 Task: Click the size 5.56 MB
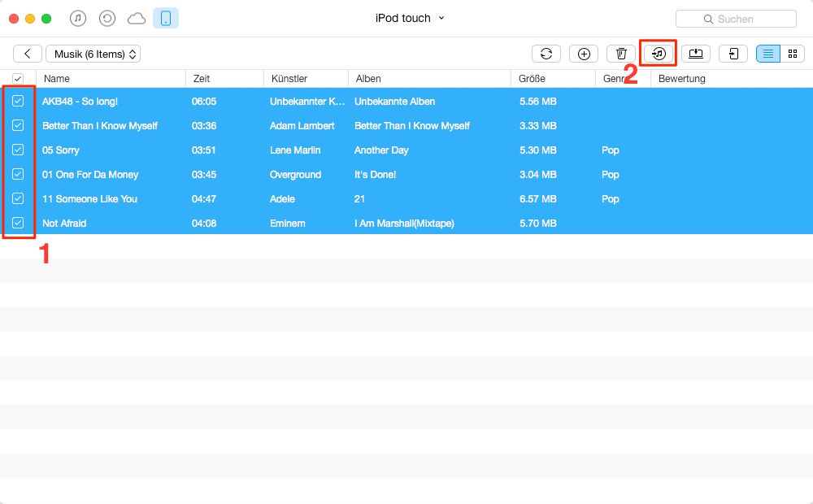pyautogui.click(x=537, y=102)
